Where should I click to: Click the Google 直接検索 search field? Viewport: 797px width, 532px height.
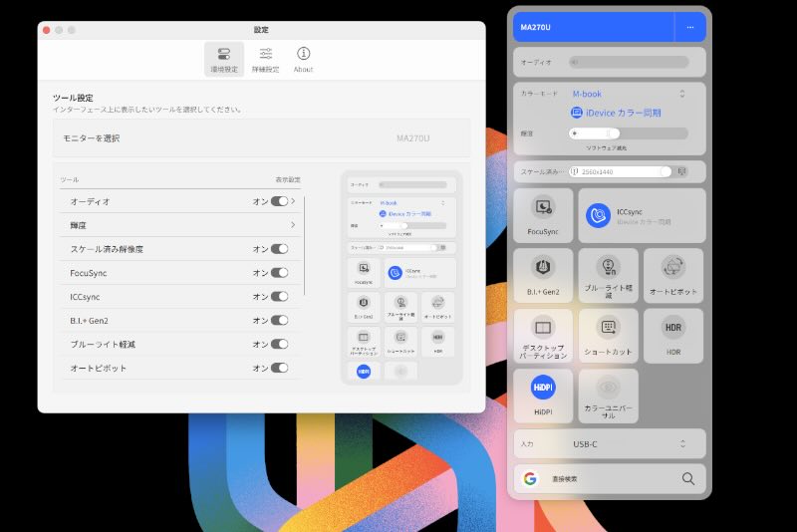click(x=608, y=479)
